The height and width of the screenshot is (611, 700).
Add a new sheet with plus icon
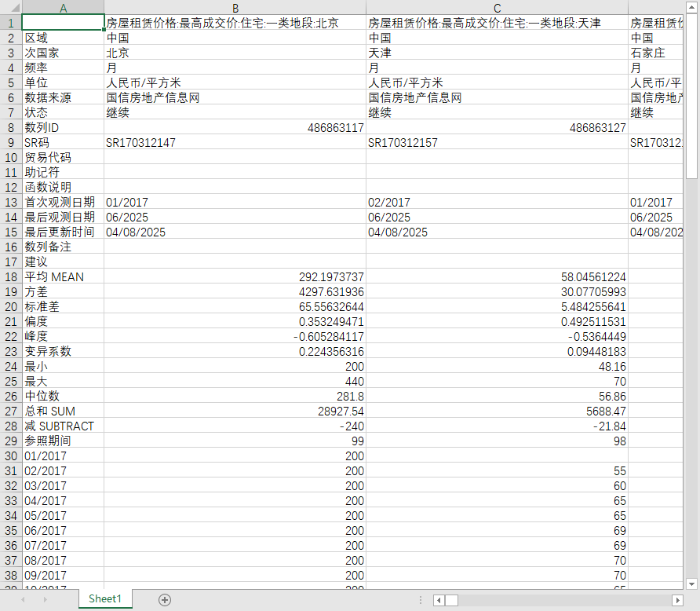[165, 600]
